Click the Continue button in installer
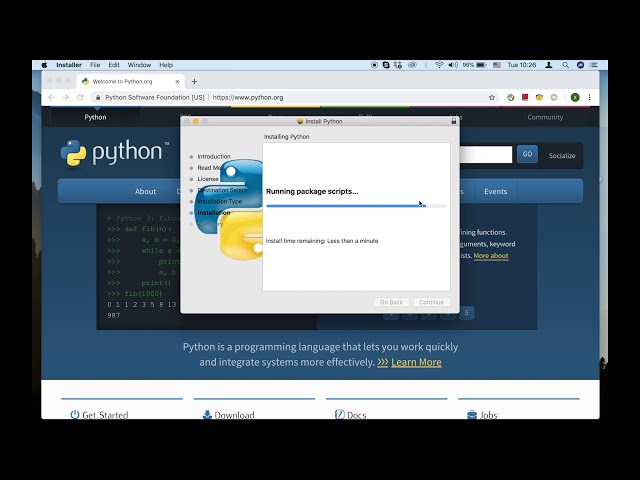This screenshot has width=640, height=480. 431,302
